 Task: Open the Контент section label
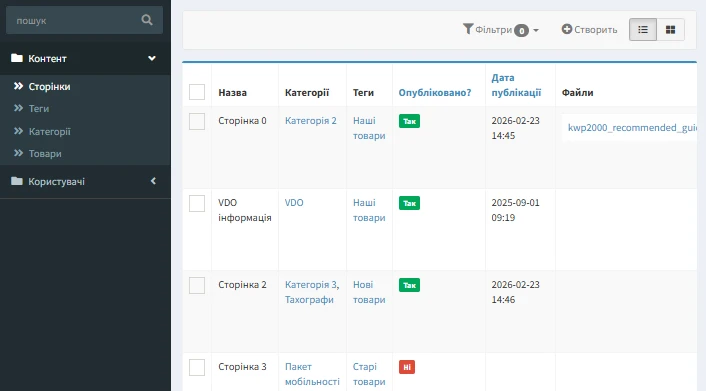[x=47, y=59]
